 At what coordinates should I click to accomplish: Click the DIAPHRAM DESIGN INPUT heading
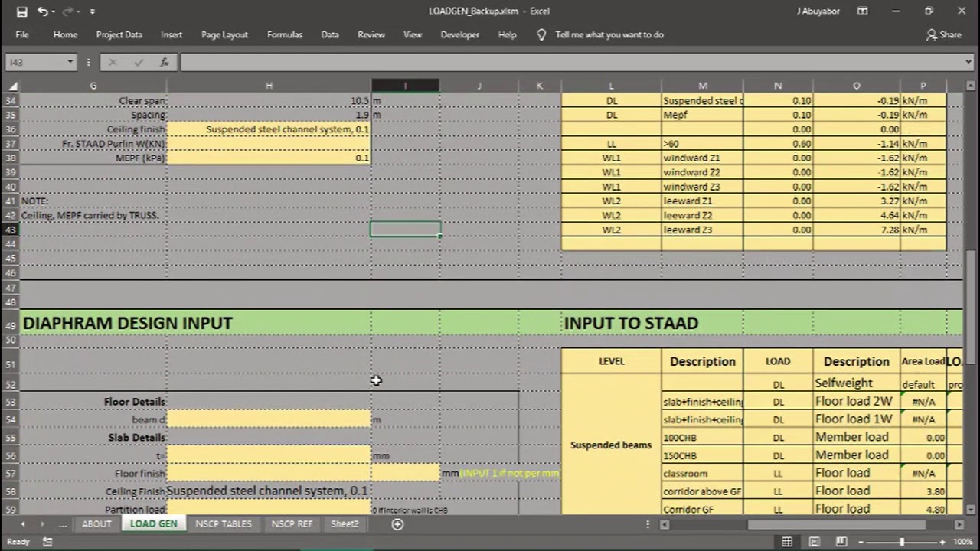tap(127, 323)
